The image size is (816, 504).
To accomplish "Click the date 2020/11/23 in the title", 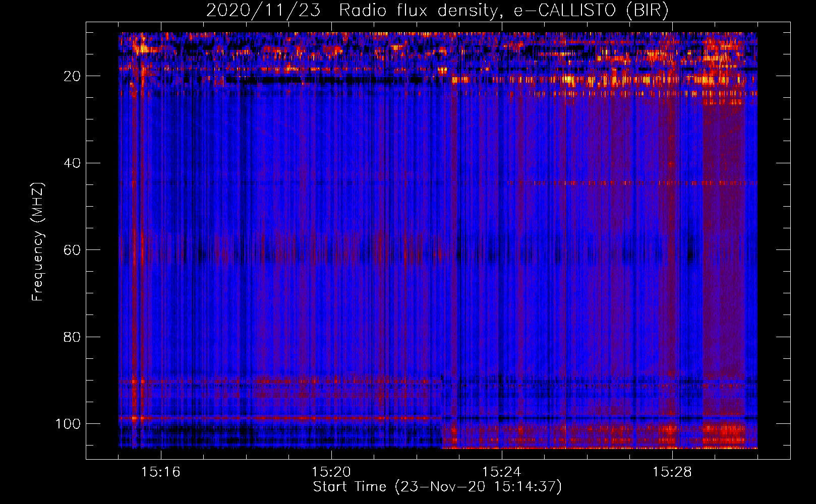I will (263, 11).
